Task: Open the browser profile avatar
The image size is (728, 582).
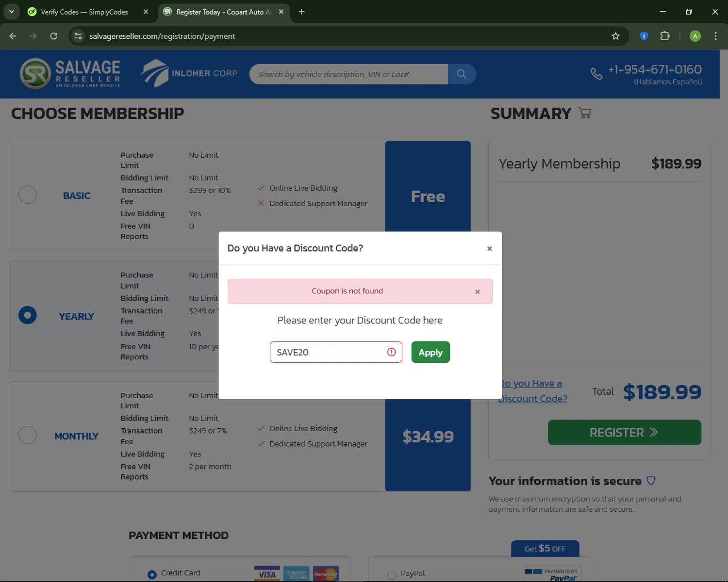Action: point(695,36)
